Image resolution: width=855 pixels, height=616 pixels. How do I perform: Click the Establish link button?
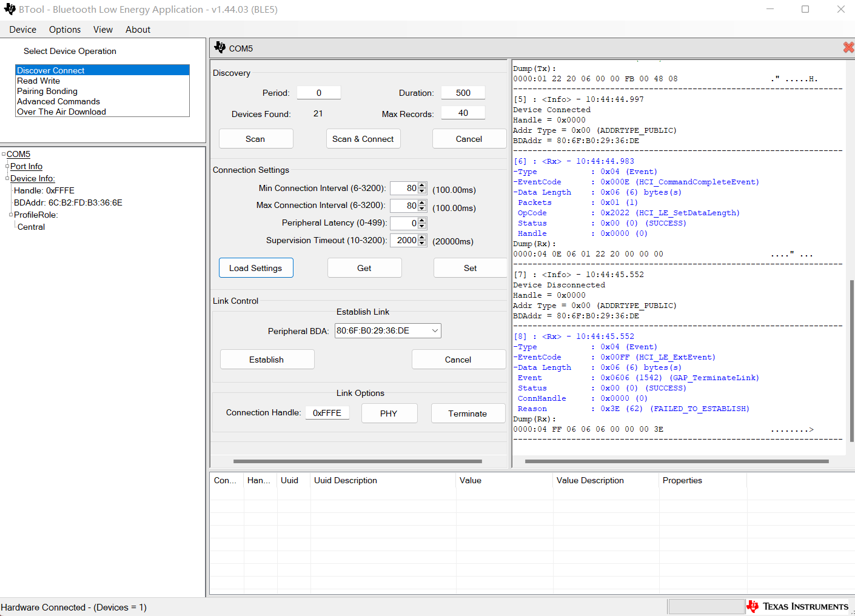pos(267,360)
